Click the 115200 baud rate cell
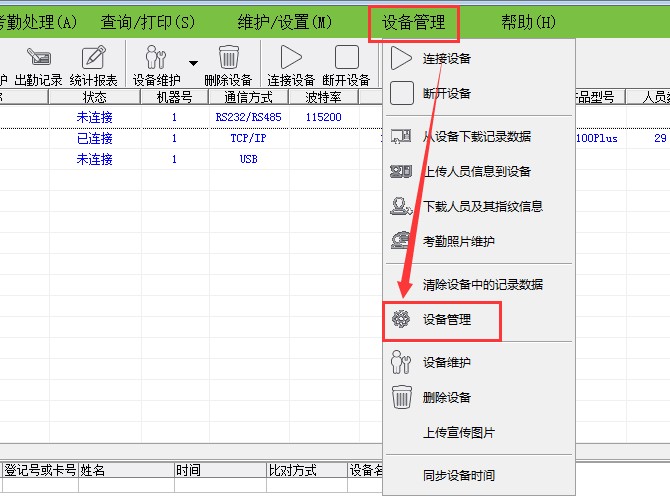This screenshot has width=670, height=498. pos(323,117)
